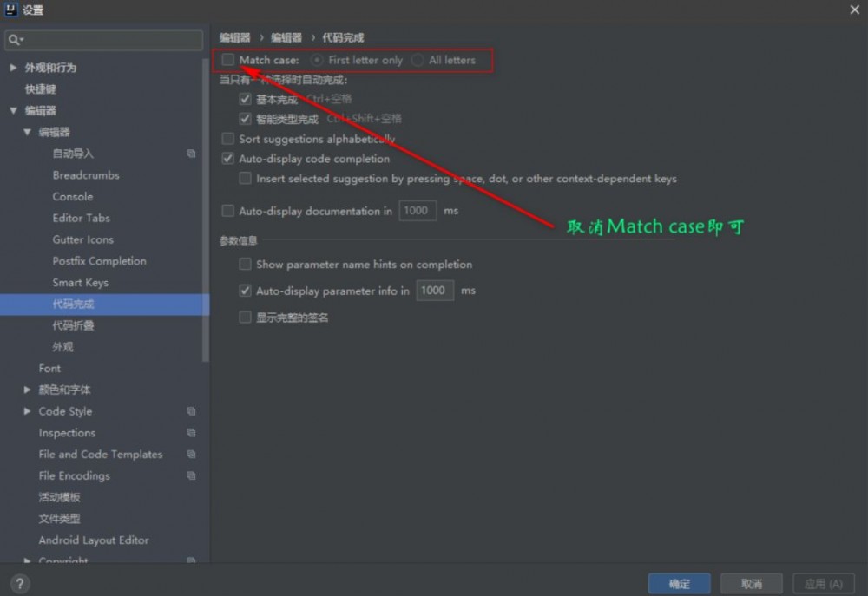Check Sort suggestions alphabetically

coord(228,139)
